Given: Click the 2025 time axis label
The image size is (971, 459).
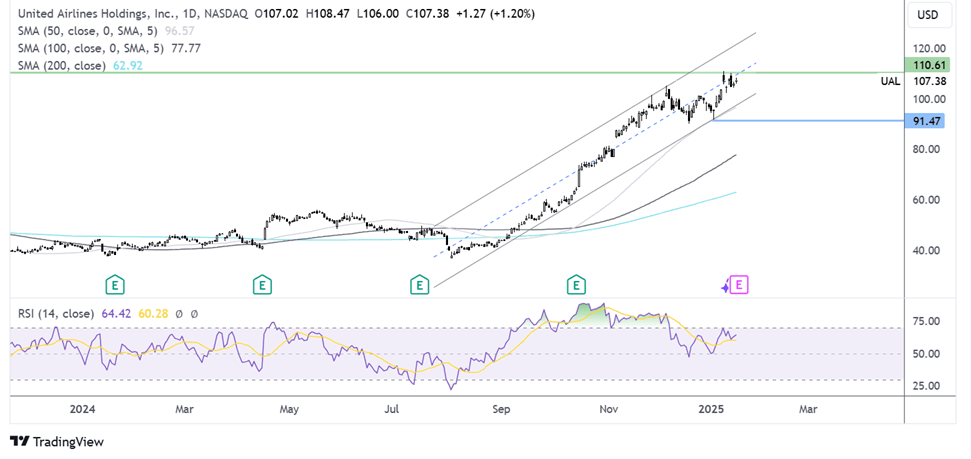Looking at the screenshot, I should coord(711,409).
